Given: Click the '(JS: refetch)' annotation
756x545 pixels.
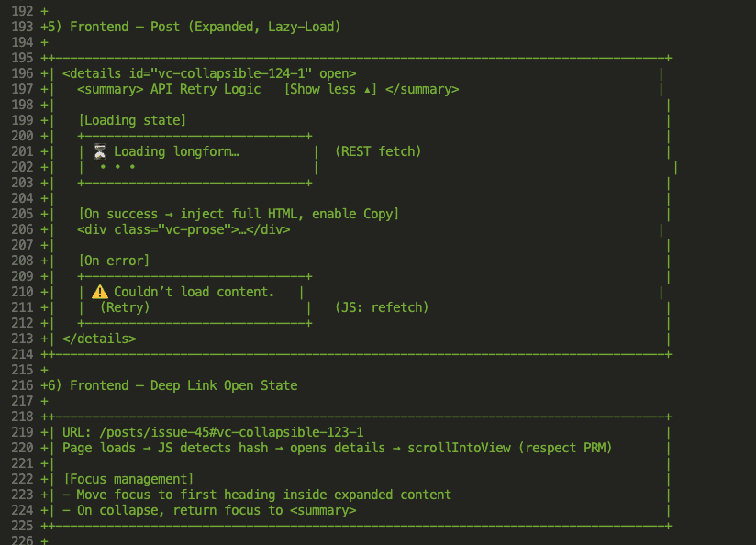Looking at the screenshot, I should 382,307.
